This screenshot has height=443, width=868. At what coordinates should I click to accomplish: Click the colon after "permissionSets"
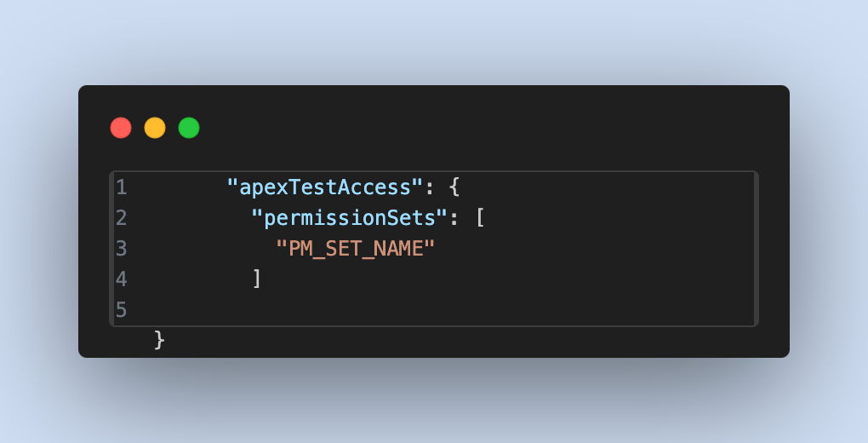pos(454,217)
